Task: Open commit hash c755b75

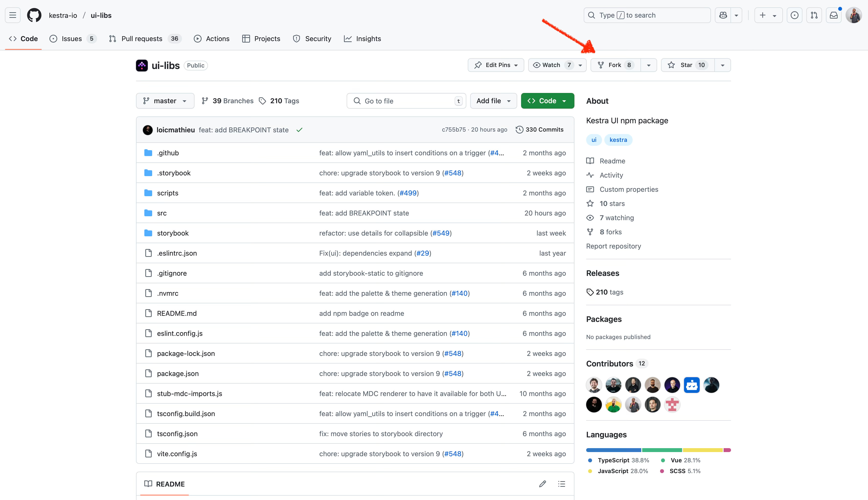Action: pyautogui.click(x=454, y=129)
